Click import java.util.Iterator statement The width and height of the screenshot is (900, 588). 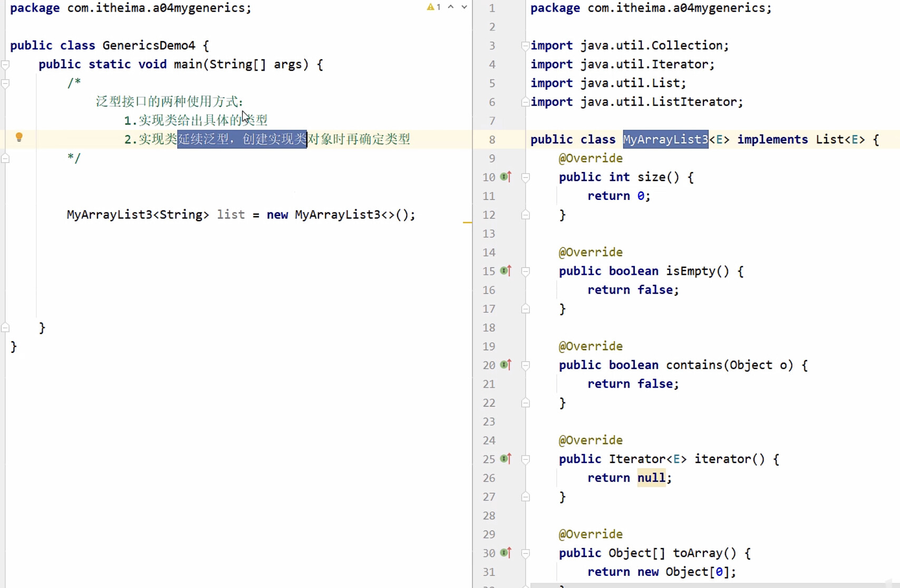(623, 64)
